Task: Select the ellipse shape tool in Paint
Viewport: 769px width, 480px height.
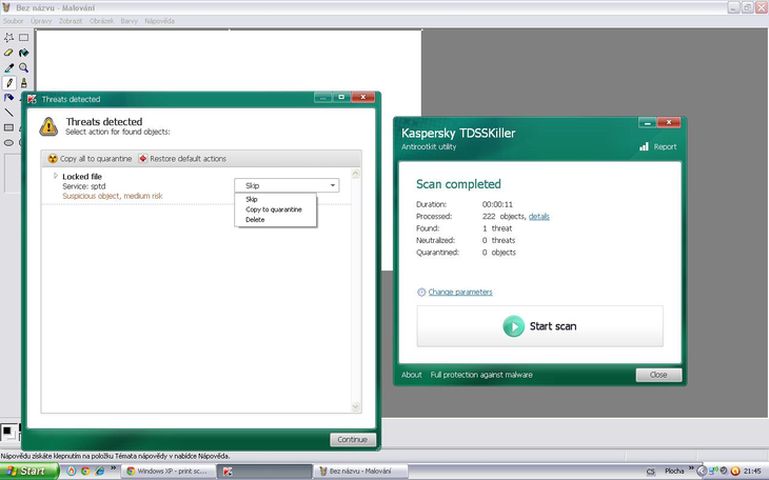Action: (x=9, y=143)
